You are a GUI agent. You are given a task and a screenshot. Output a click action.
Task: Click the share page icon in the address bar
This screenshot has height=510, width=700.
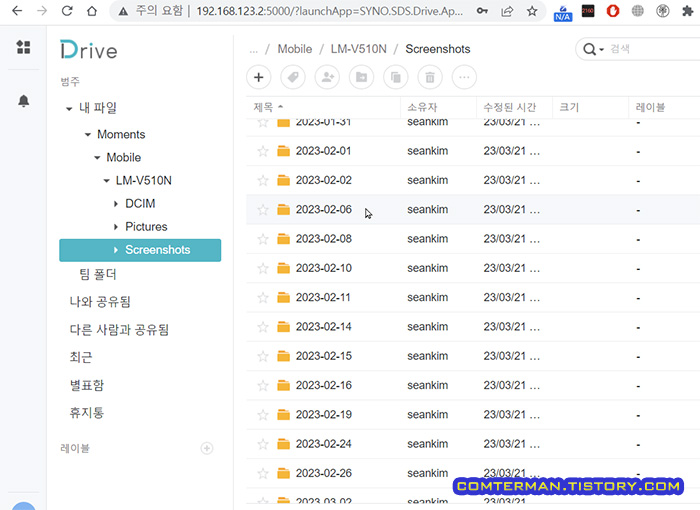(x=507, y=11)
